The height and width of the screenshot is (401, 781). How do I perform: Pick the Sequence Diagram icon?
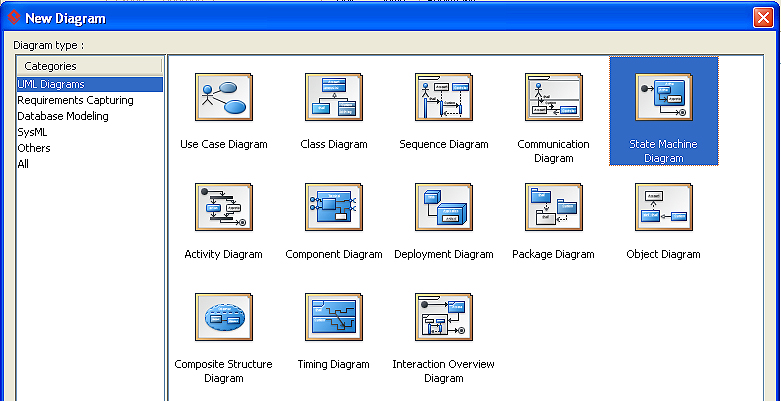[x=444, y=97]
